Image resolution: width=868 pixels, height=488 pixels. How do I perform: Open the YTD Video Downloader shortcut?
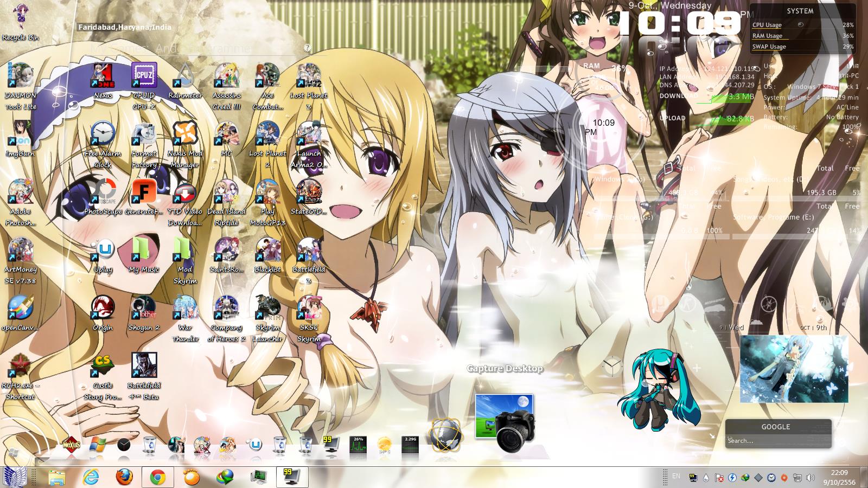pos(185,203)
